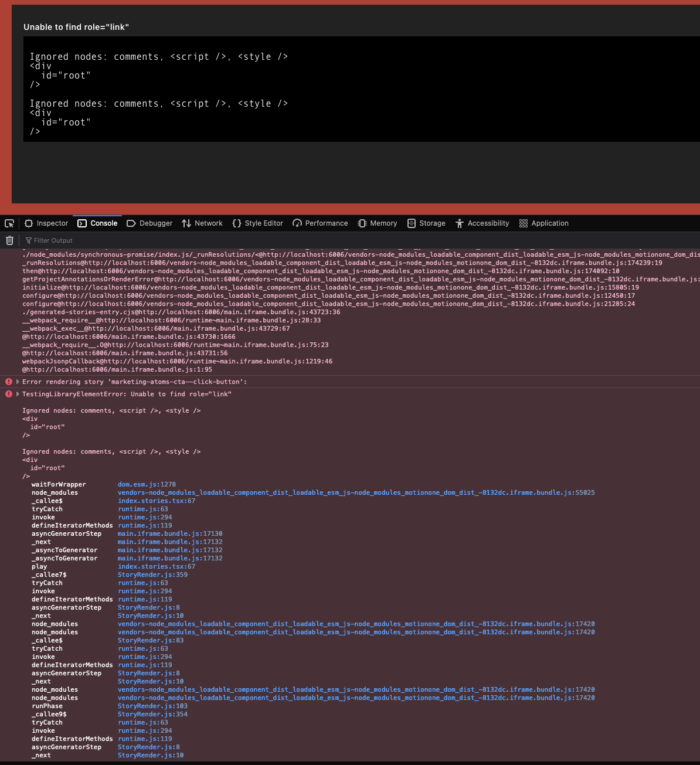Activate the element picker icon in devtools
Image resolution: width=700 pixels, height=765 pixels.
coord(9,223)
